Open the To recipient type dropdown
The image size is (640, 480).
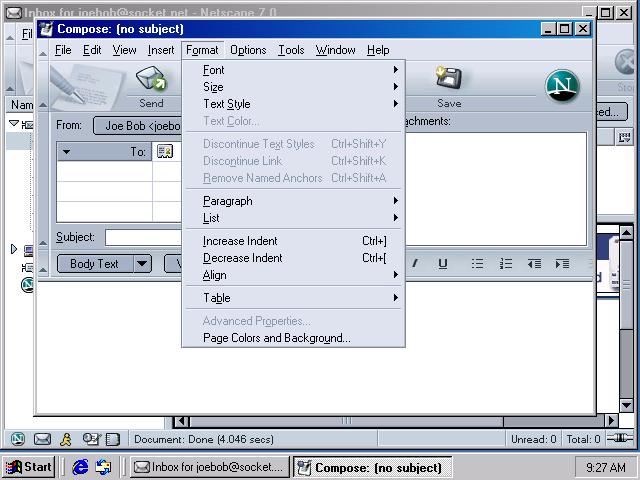point(104,151)
